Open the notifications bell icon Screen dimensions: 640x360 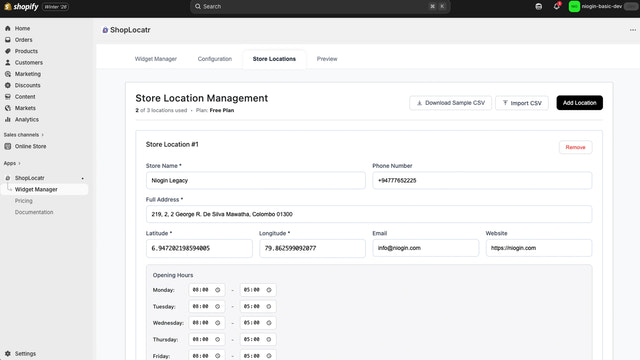pos(556,7)
